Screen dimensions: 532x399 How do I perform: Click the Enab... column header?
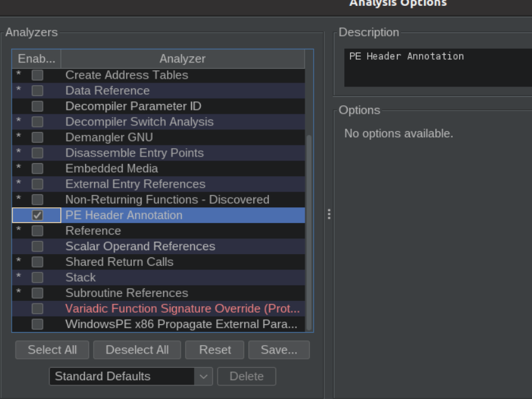[x=36, y=58]
